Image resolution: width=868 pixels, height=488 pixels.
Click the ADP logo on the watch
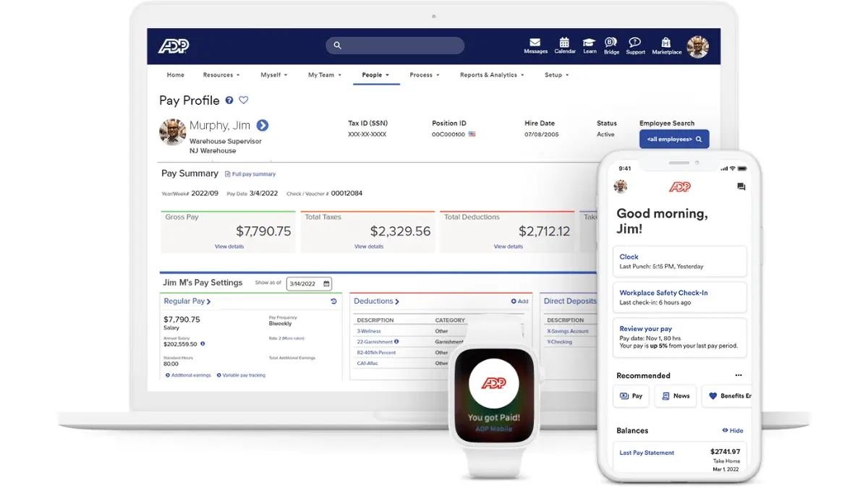click(494, 382)
